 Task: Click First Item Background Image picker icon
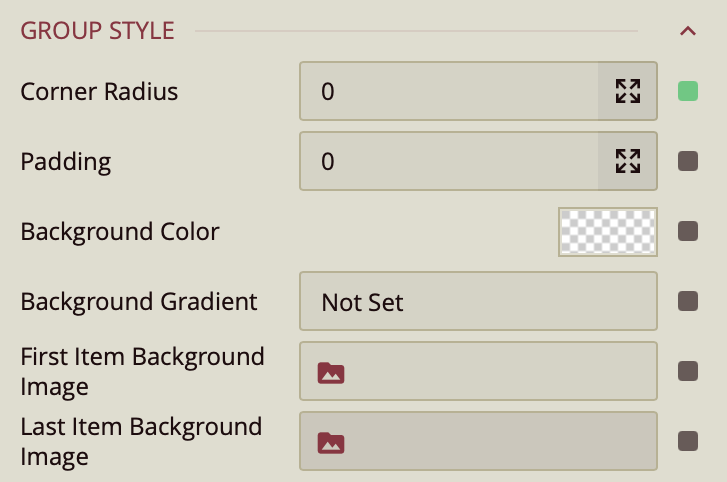[331, 372]
